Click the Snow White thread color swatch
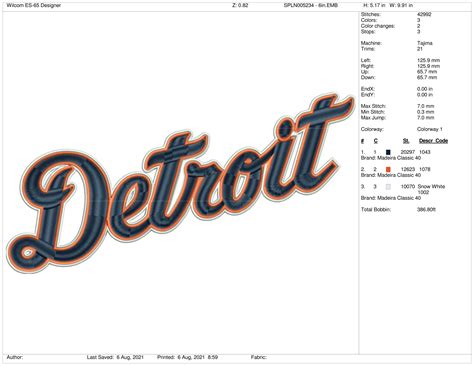 tap(388, 187)
